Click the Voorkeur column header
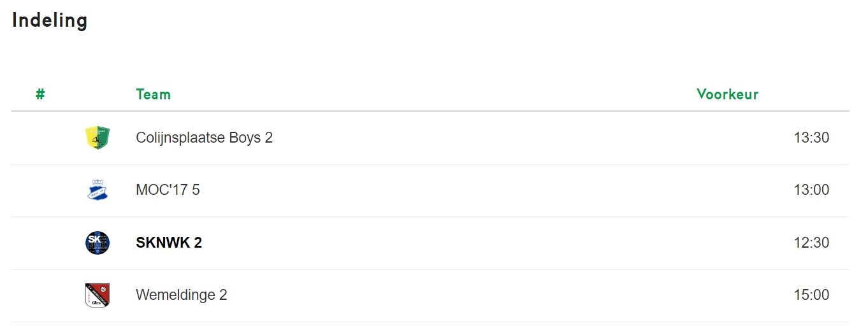 pyautogui.click(x=728, y=94)
